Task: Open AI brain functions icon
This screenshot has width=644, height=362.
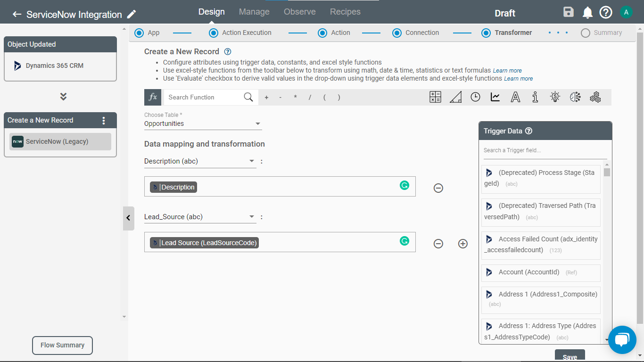Action: (575, 97)
